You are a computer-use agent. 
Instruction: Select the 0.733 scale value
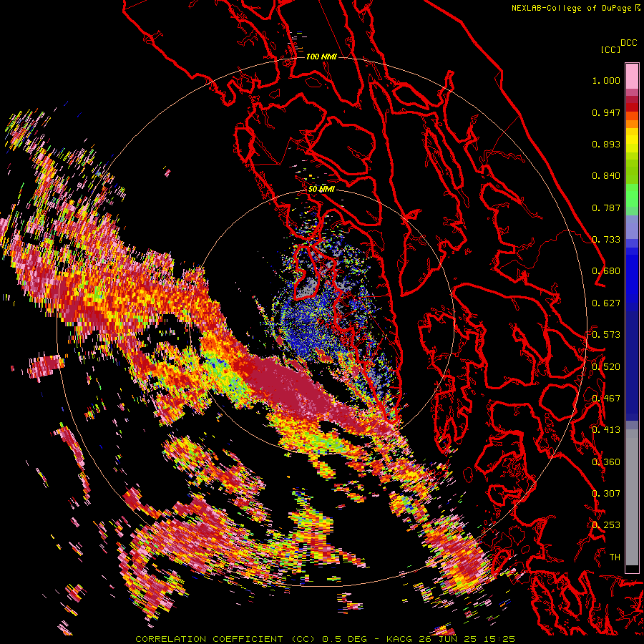[606, 240]
